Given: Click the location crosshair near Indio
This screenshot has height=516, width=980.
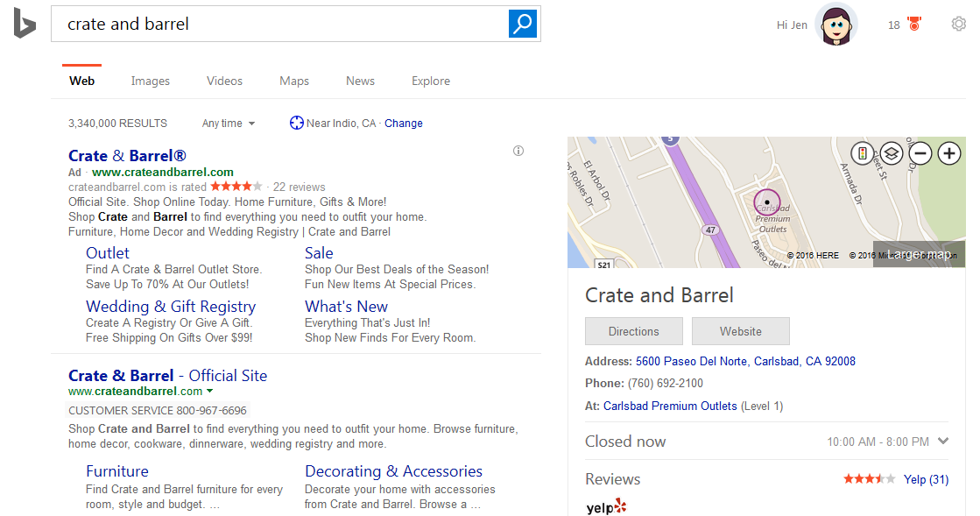Looking at the screenshot, I should coord(298,123).
